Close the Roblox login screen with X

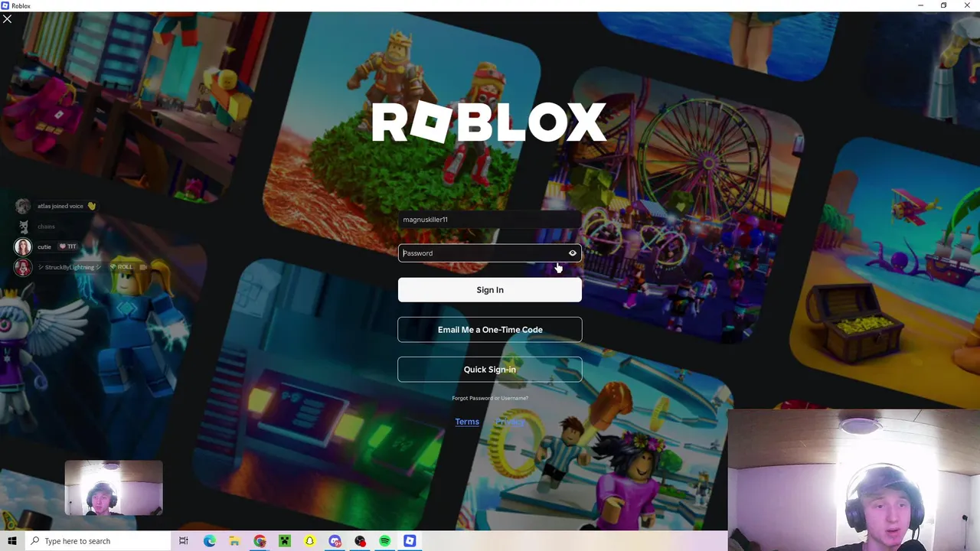7,18
